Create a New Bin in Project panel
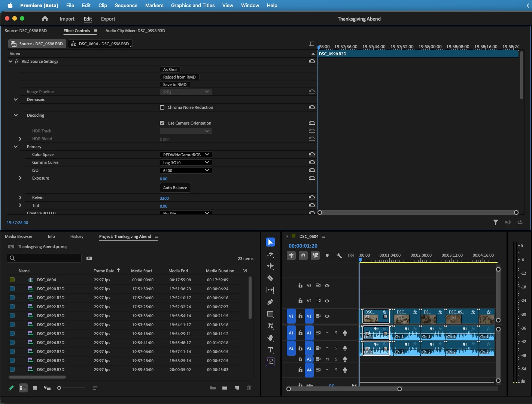 [225, 388]
